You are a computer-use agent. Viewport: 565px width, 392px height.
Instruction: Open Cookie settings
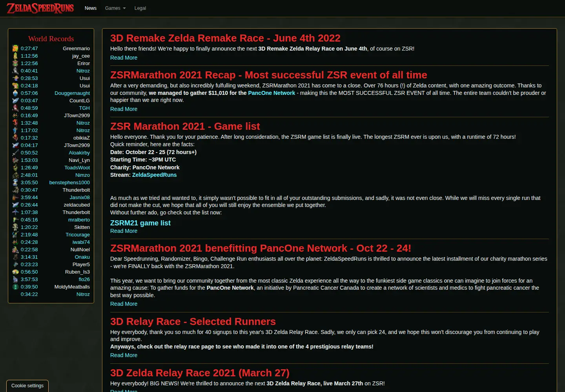[27, 386]
